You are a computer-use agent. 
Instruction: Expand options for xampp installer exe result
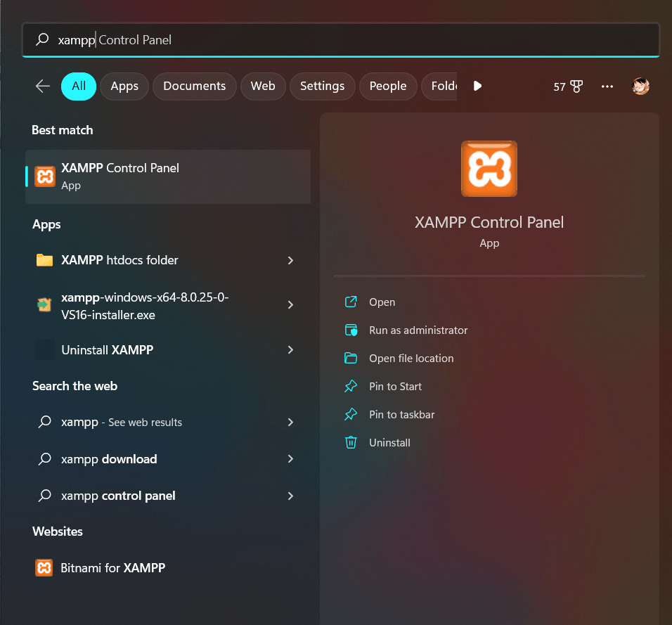coord(290,305)
